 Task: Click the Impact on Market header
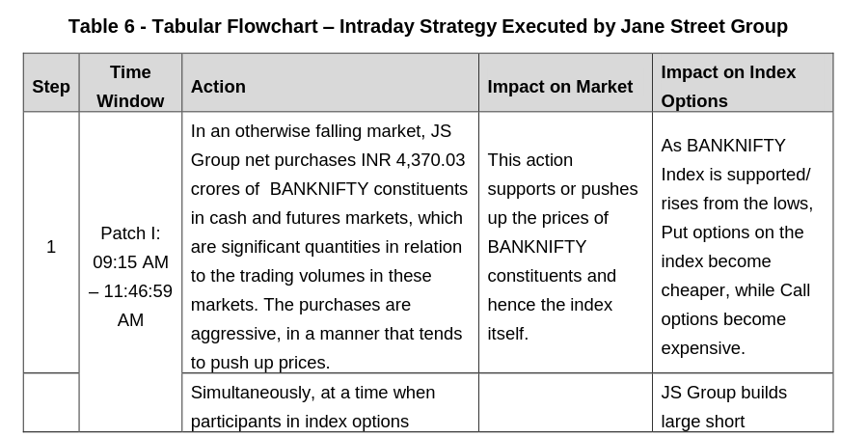[559, 87]
